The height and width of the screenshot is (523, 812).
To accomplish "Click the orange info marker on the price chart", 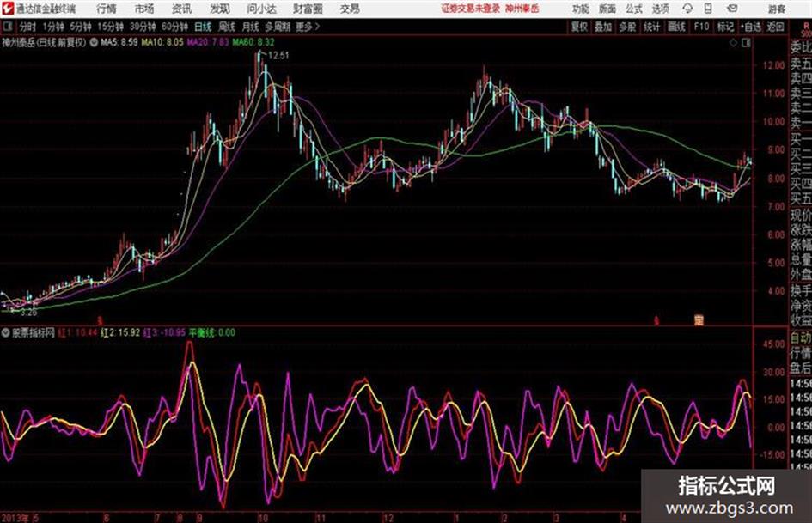I will tap(699, 320).
